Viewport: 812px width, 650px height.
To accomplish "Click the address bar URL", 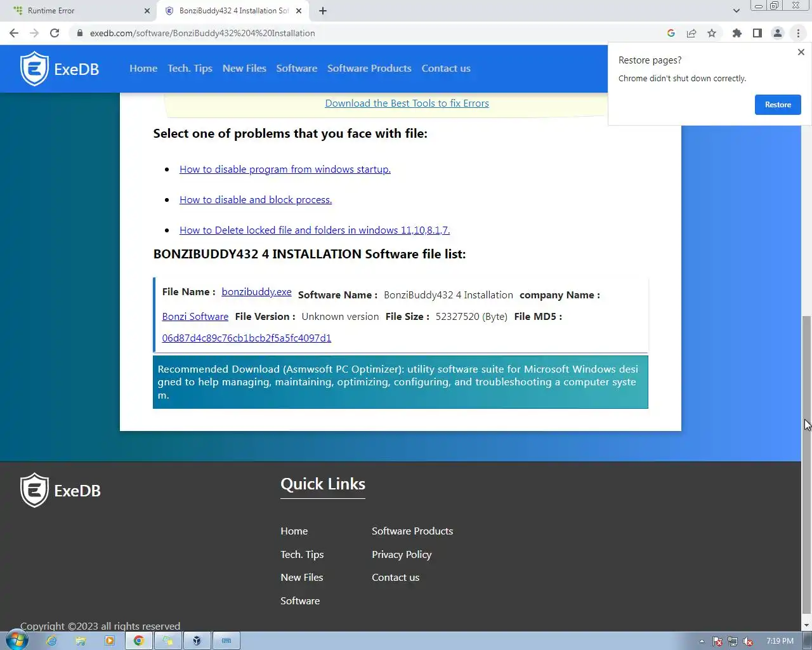I will pyautogui.click(x=202, y=33).
